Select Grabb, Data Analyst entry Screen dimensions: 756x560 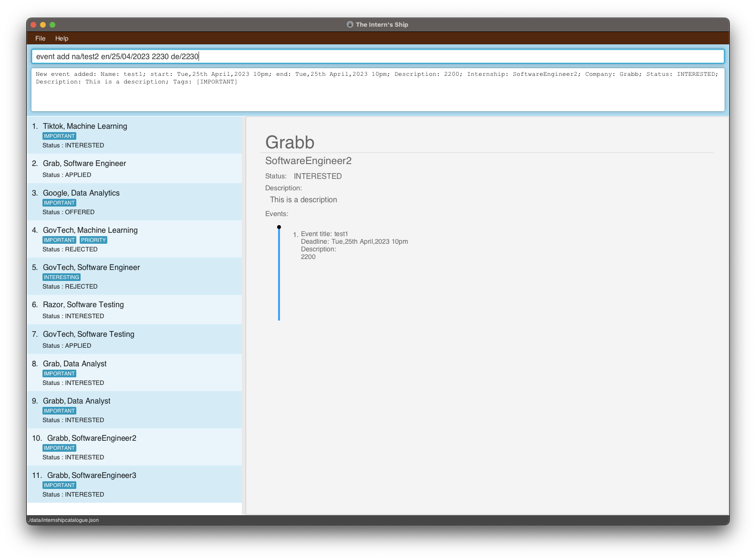[x=135, y=410]
